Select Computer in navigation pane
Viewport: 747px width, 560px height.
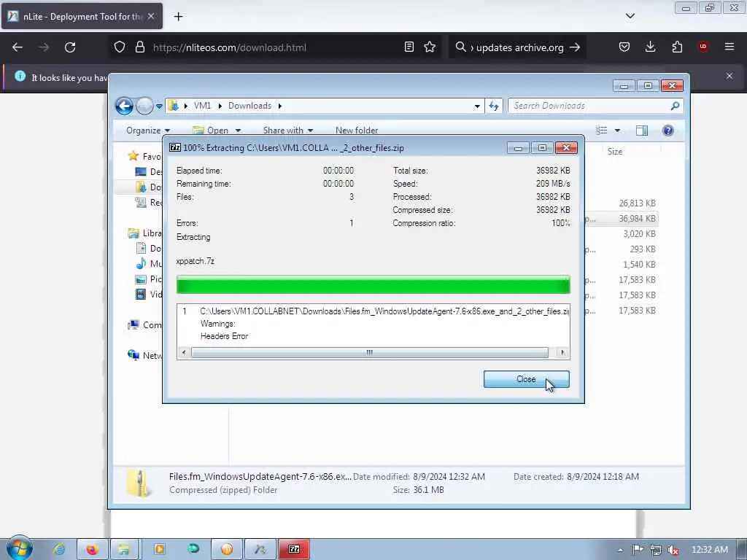pyautogui.click(x=145, y=324)
